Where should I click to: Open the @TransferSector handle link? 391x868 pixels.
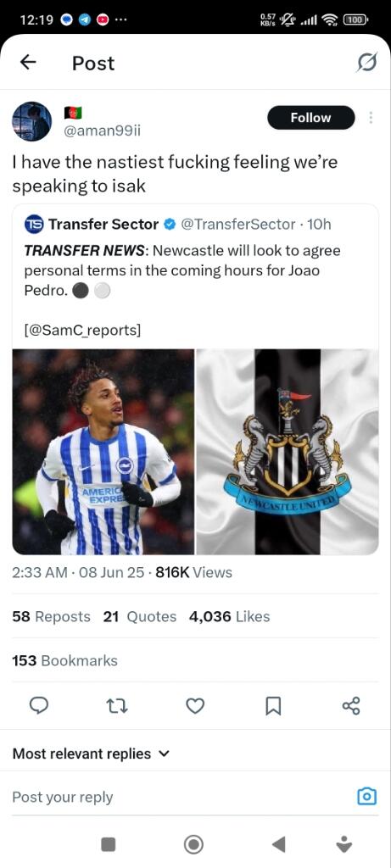(238, 224)
